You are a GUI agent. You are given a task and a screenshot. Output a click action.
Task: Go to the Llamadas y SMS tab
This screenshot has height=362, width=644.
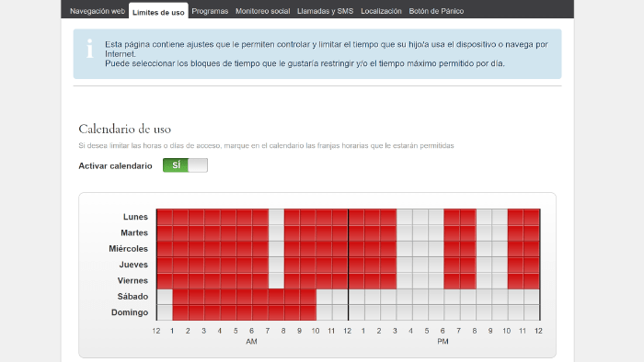click(x=325, y=11)
